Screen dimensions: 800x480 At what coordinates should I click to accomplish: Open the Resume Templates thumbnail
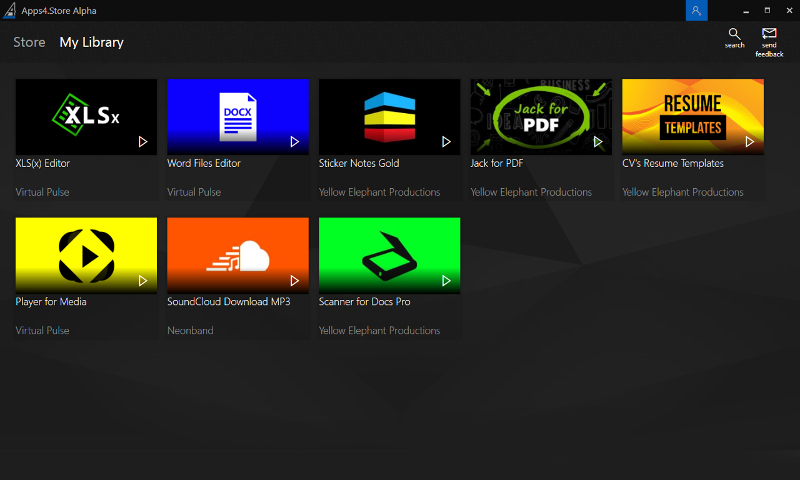pyautogui.click(x=693, y=117)
